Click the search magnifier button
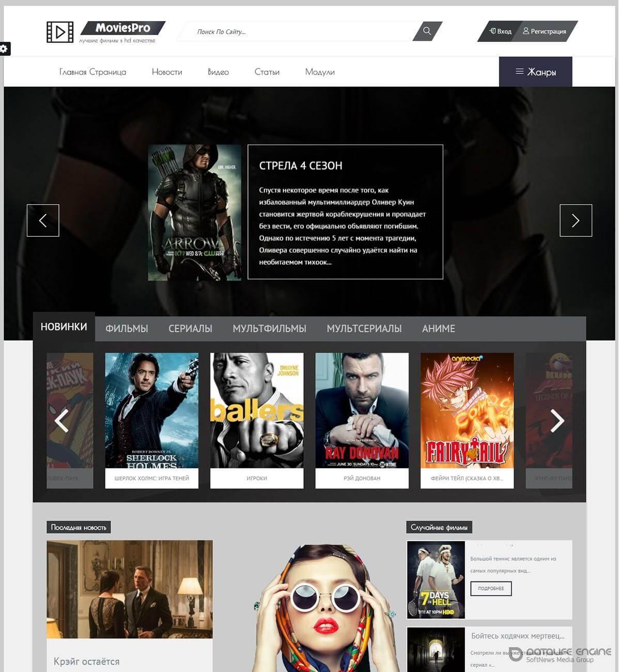Image resolution: width=620 pixels, height=672 pixels. tap(427, 31)
